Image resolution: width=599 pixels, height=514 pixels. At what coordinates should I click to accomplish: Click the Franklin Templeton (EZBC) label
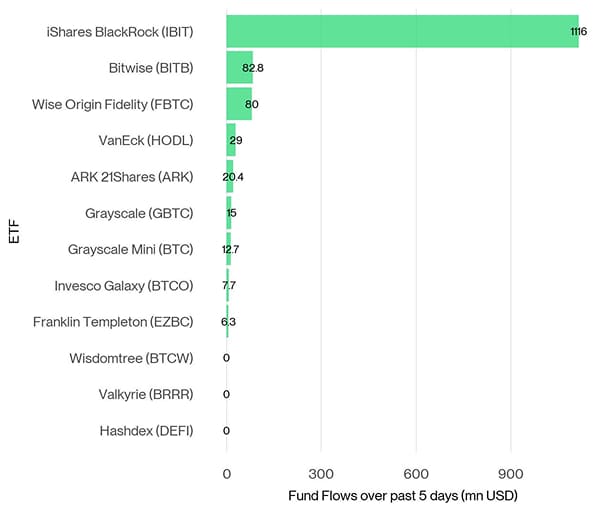point(113,322)
